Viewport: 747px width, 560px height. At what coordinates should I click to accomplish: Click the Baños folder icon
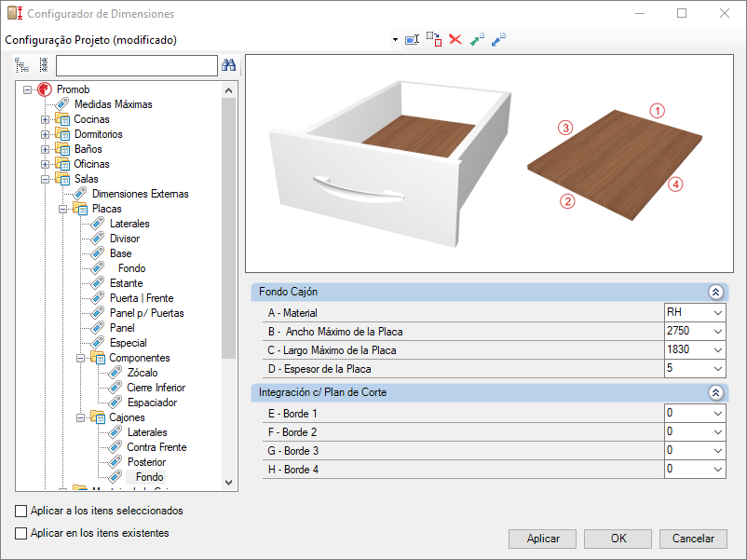pos(61,149)
